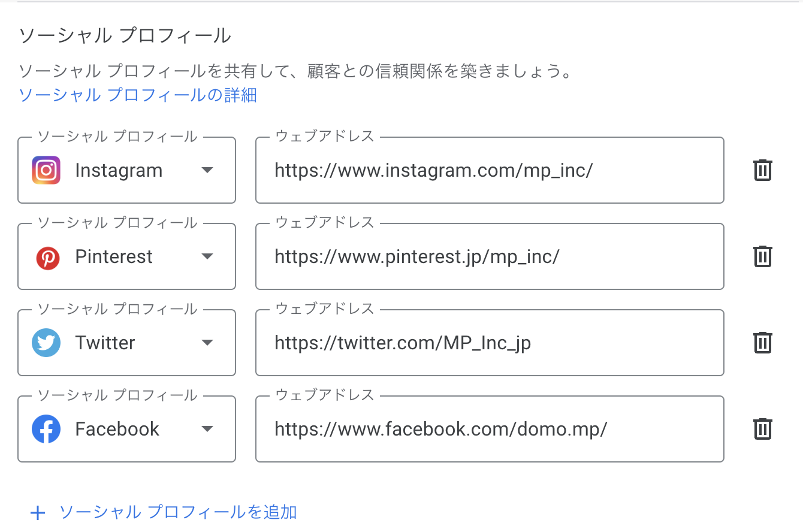This screenshot has height=532, width=803.
Task: Click the Facebook logo icon
Action: tap(46, 430)
